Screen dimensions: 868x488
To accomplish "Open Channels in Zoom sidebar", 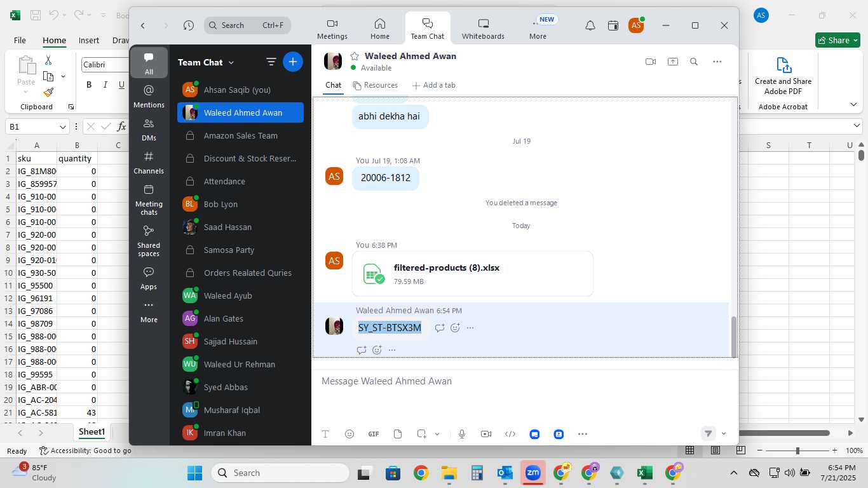I will click(149, 162).
